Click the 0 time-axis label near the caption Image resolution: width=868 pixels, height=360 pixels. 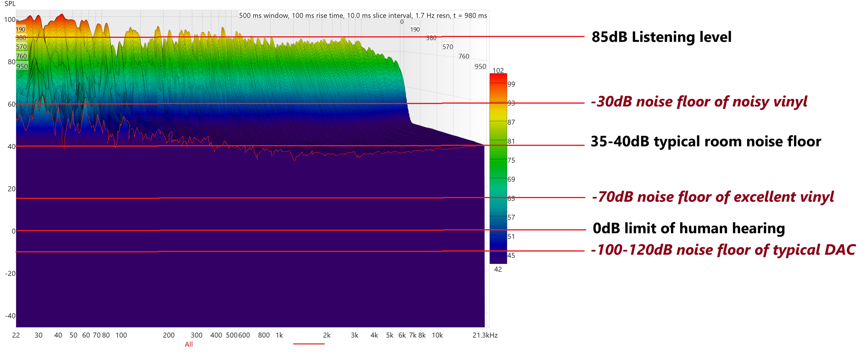tap(402, 22)
